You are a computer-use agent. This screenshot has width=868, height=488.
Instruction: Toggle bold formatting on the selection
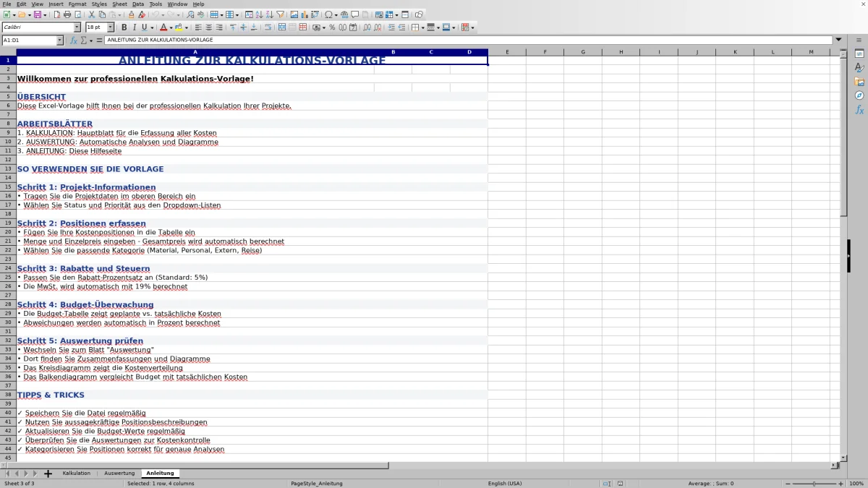124,27
